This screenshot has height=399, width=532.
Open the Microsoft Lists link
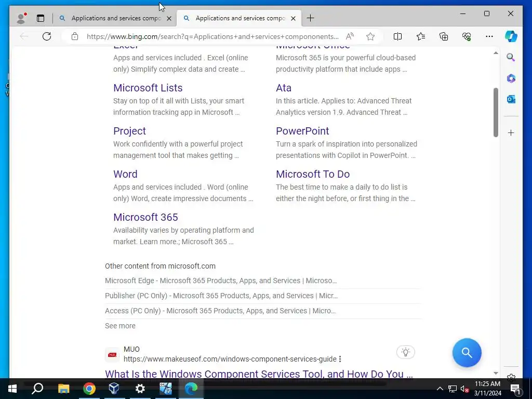tap(148, 88)
